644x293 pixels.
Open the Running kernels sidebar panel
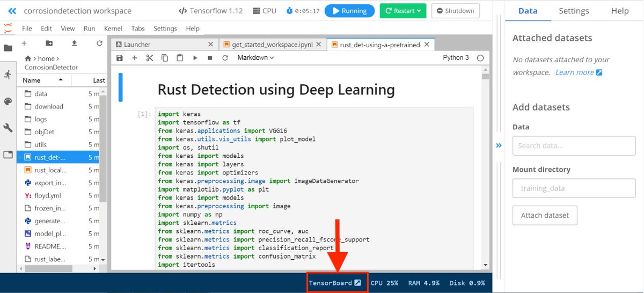click(8, 75)
